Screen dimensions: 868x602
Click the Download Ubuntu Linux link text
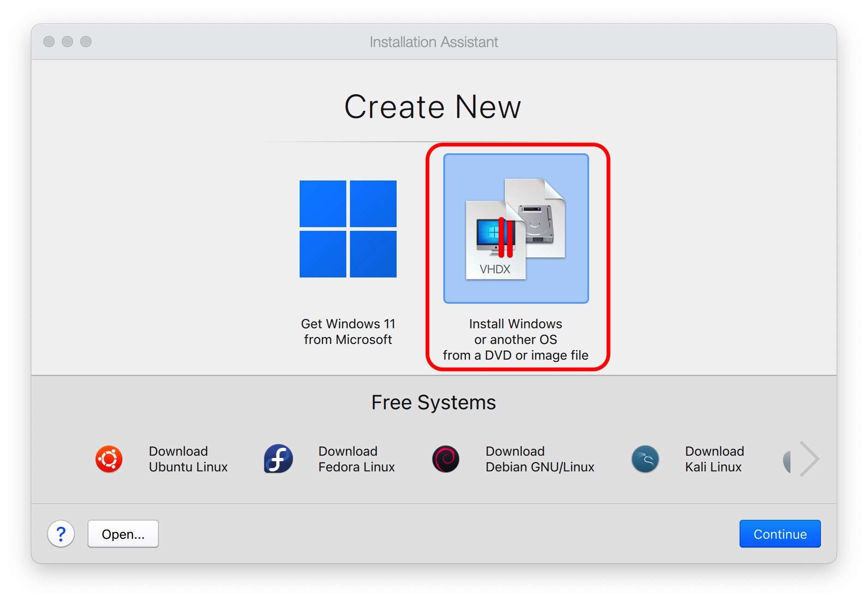point(187,458)
